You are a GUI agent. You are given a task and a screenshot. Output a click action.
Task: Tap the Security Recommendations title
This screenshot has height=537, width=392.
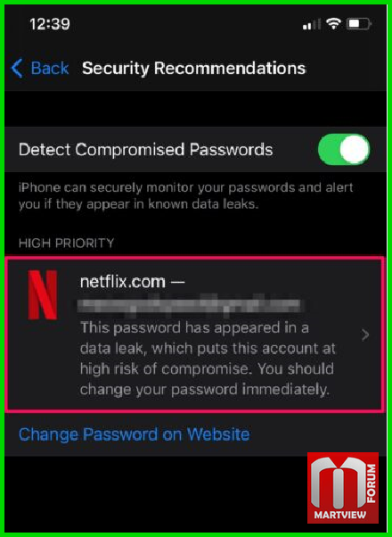tap(194, 68)
